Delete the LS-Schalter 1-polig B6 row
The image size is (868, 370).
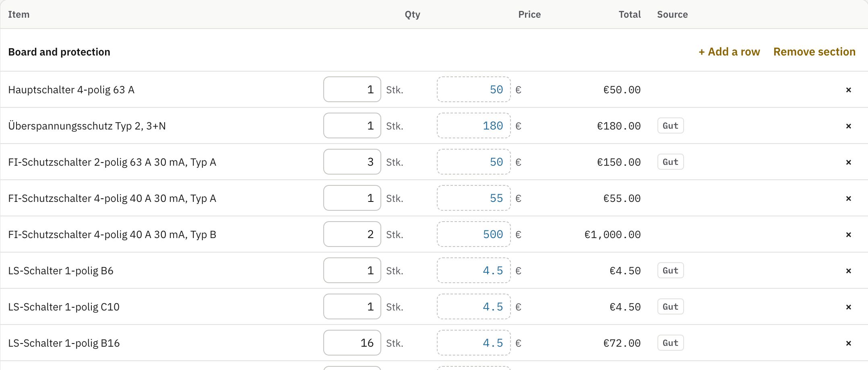(x=848, y=271)
